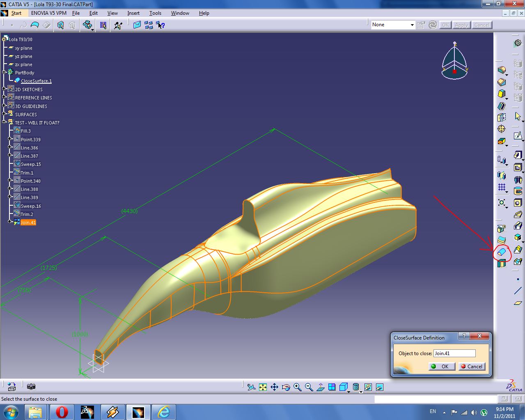525x420 pixels.
Task: Select the Plane tool
Action: 518,303
